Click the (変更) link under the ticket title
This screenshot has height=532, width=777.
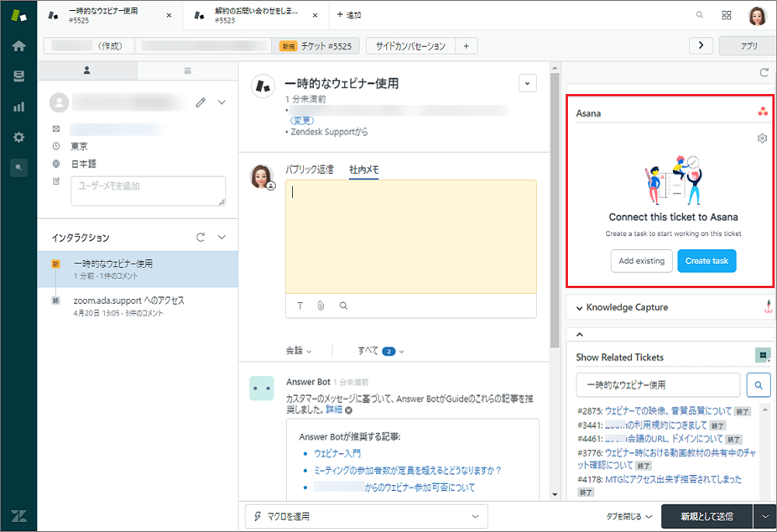(301, 120)
